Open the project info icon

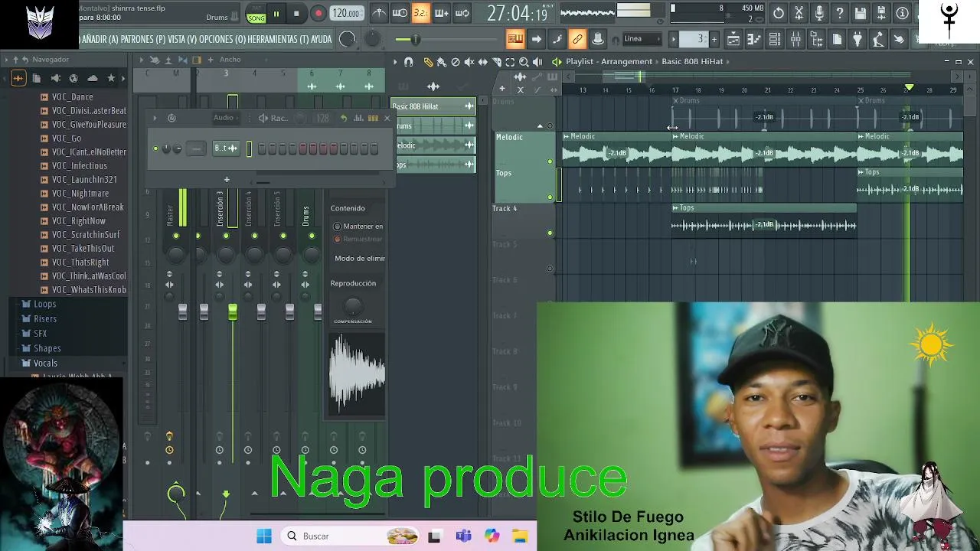(903, 13)
